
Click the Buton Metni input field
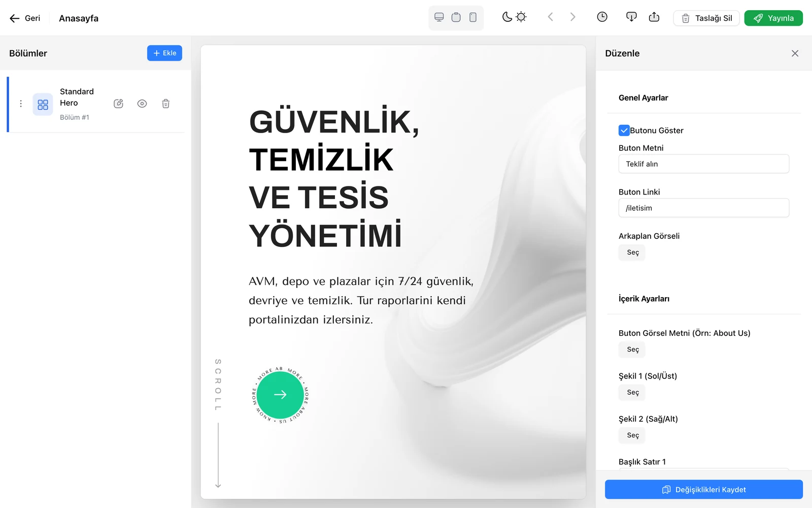pyautogui.click(x=704, y=164)
